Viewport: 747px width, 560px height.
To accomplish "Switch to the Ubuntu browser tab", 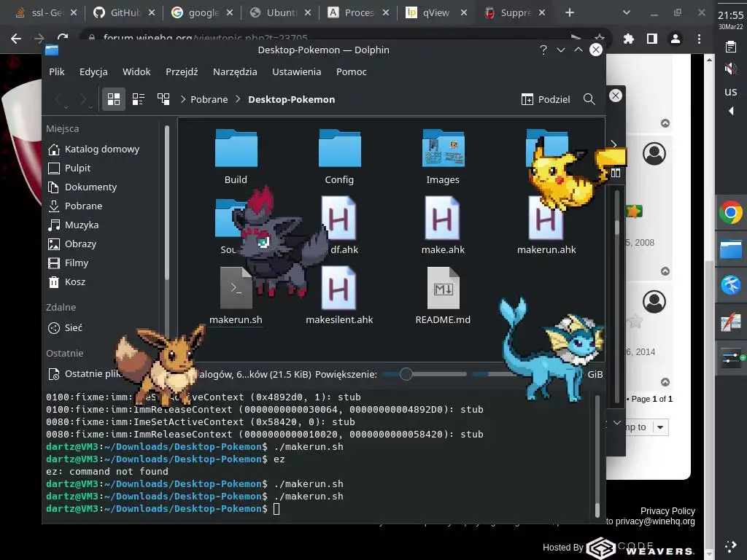I will [x=281, y=13].
